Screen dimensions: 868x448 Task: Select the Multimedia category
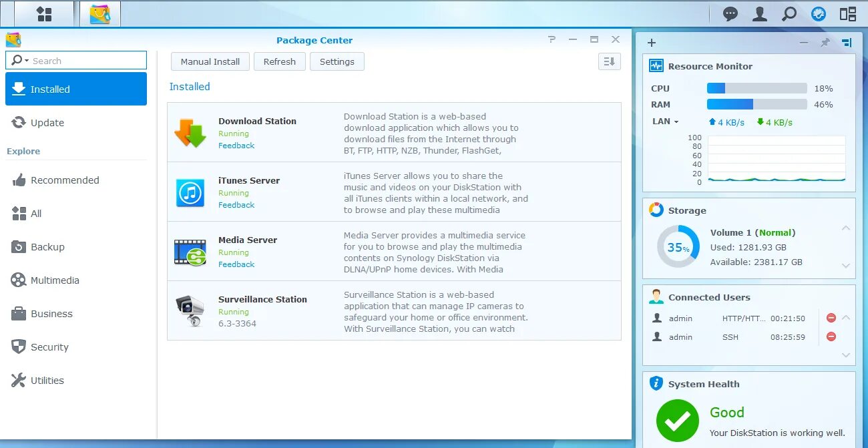click(x=54, y=280)
